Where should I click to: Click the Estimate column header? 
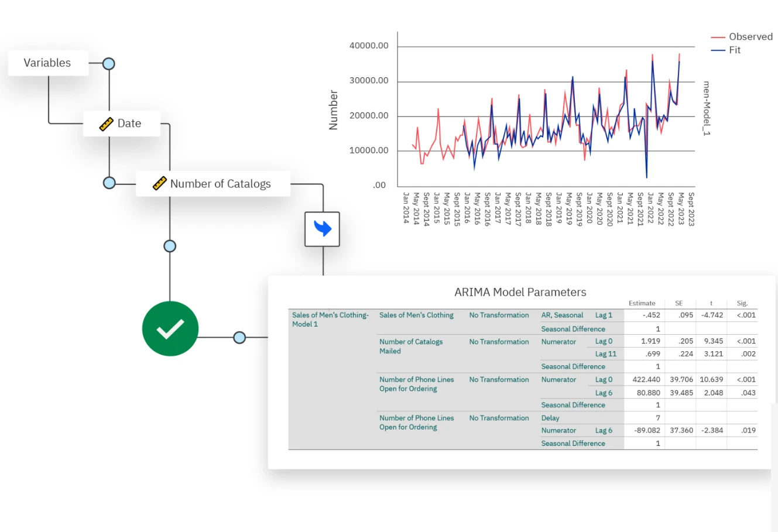point(642,303)
